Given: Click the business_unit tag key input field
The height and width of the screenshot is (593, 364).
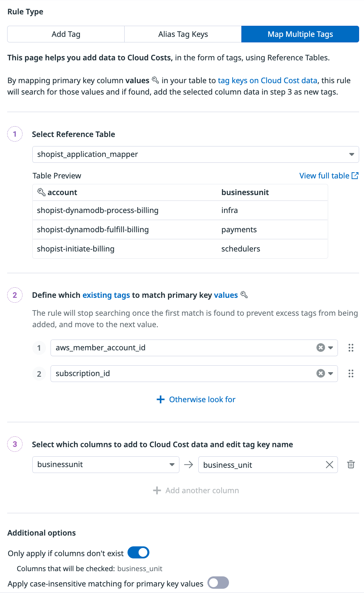Looking at the screenshot, I should [261, 464].
